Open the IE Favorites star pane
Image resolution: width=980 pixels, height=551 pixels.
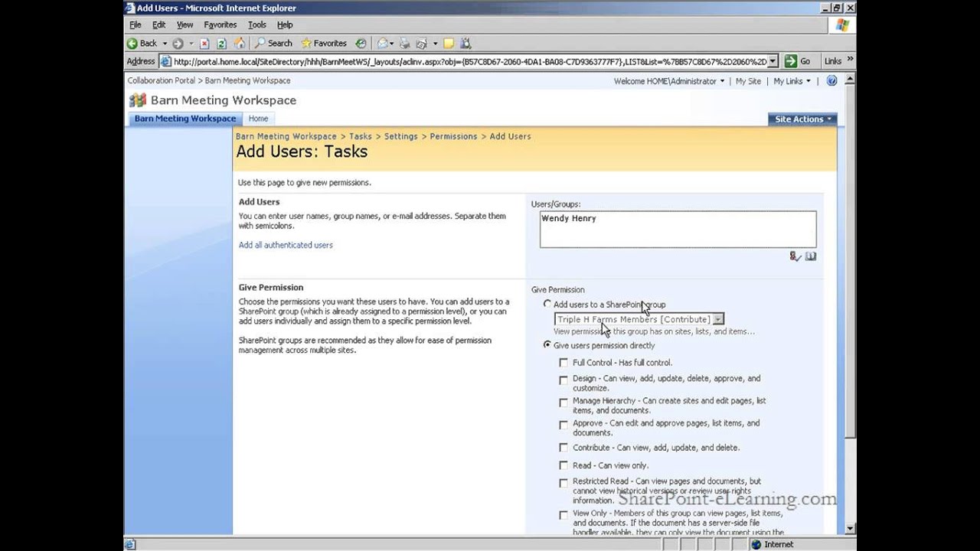pos(324,44)
